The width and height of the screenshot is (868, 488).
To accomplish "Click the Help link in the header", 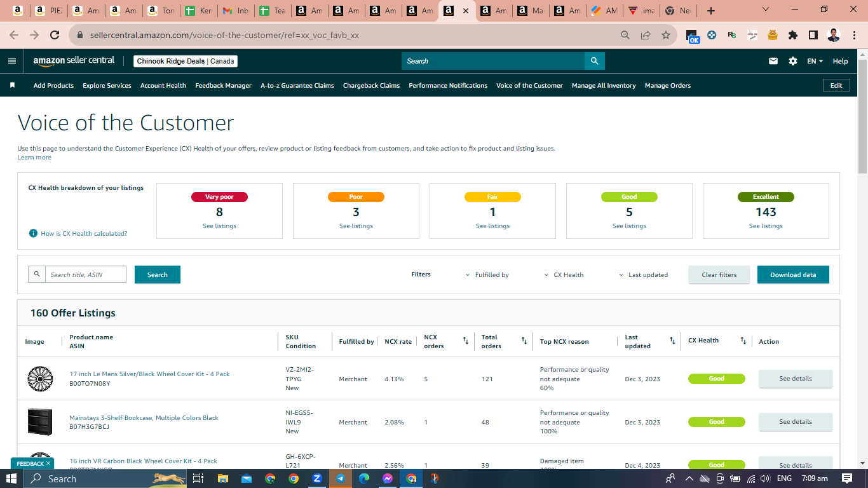I will [x=840, y=61].
